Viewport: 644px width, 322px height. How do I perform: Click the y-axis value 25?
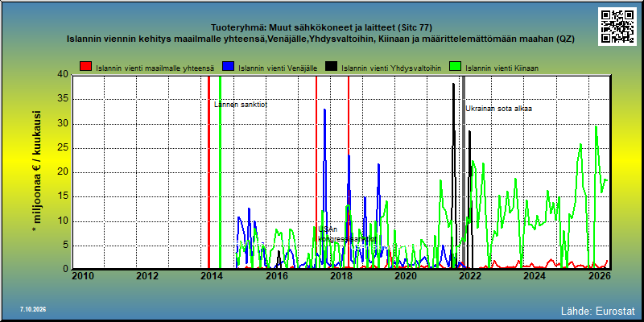tap(63, 148)
